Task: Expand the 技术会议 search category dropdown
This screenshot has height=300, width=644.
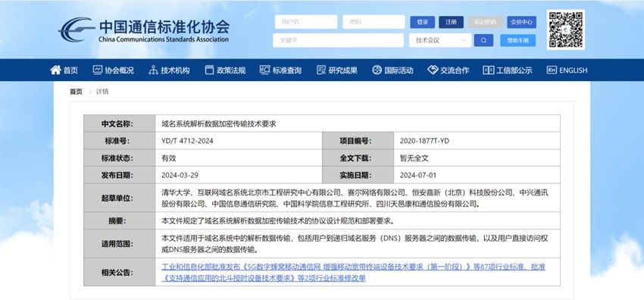Action: pyautogui.click(x=440, y=40)
